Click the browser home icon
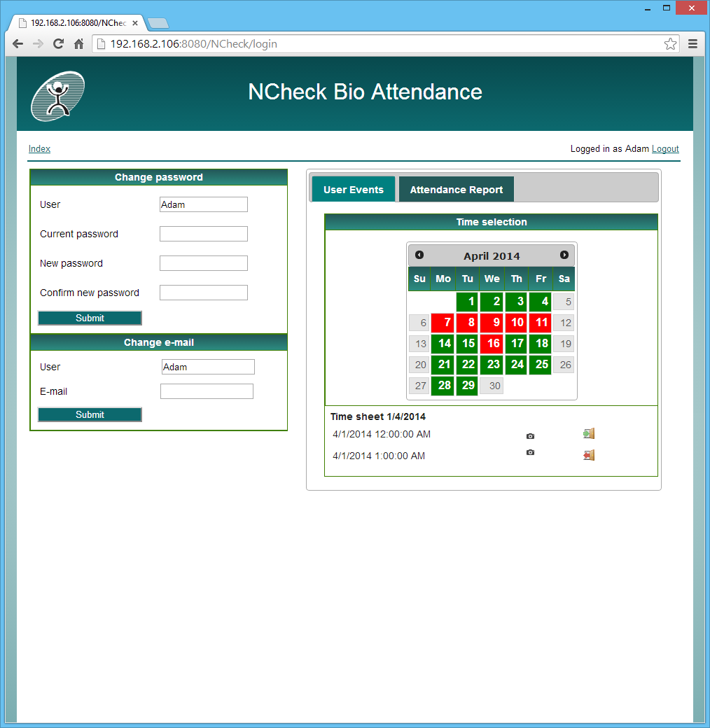 (x=79, y=43)
